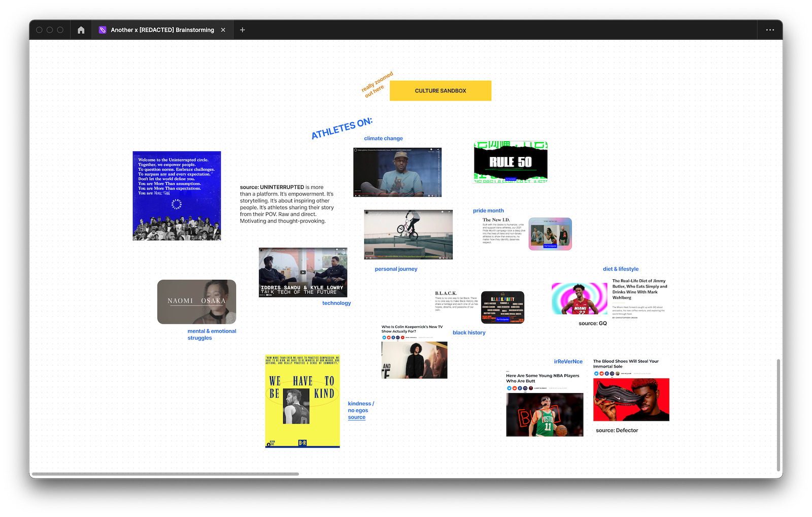
Task: Open the underlined 'source' link
Action: click(357, 417)
